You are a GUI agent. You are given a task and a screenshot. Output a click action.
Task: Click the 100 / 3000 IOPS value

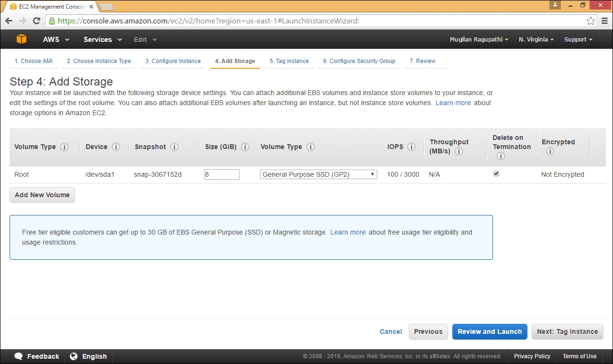click(403, 174)
